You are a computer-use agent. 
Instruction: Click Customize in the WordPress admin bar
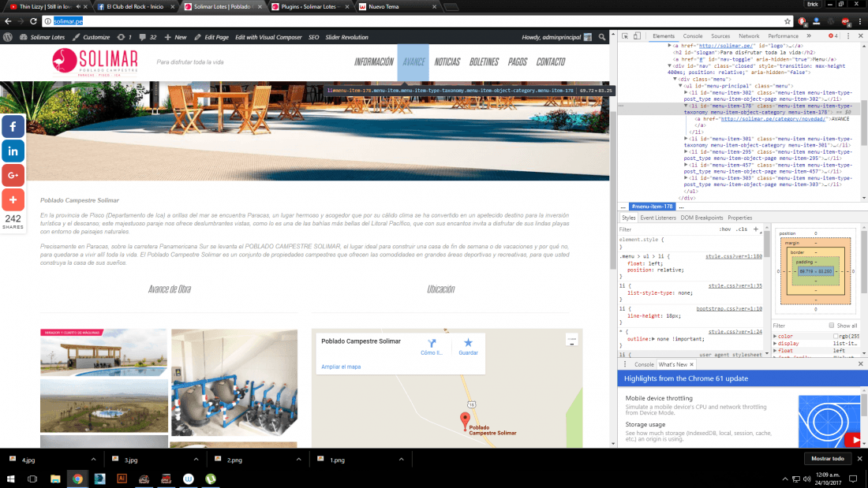click(92, 37)
